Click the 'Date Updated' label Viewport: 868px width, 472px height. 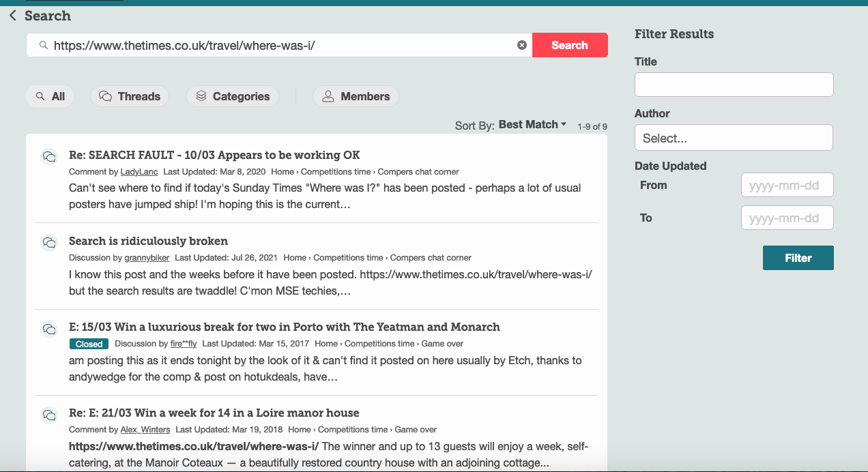coord(670,166)
